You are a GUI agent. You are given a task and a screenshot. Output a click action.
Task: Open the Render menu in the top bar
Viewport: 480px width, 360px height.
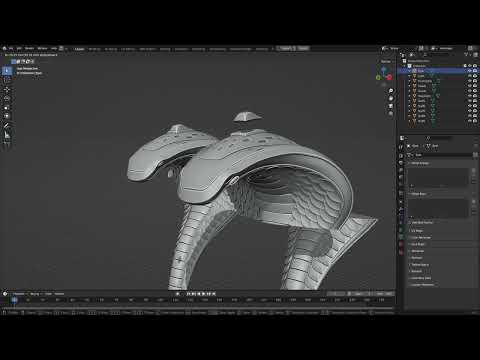click(x=30, y=48)
